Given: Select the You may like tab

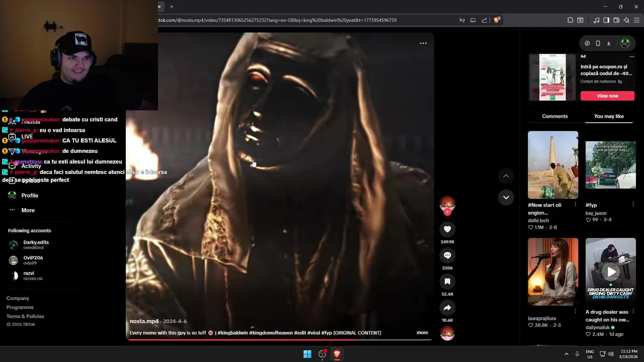Looking at the screenshot, I should click(609, 116).
